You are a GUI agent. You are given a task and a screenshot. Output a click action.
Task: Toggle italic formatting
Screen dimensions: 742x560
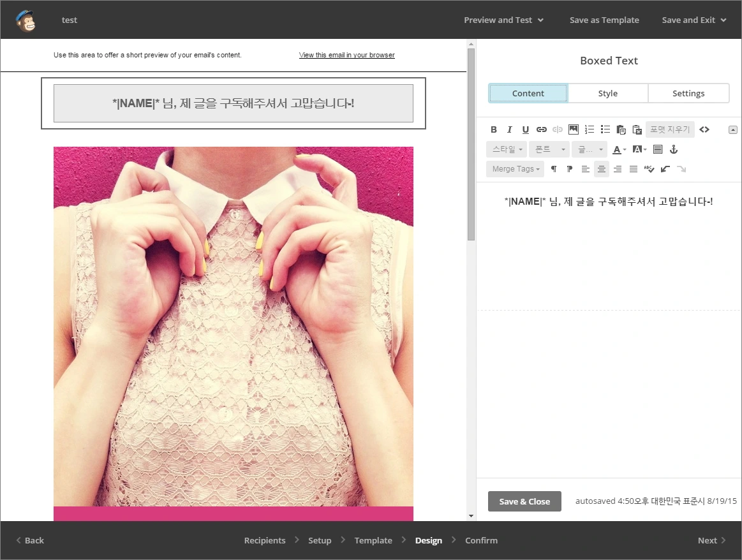click(509, 129)
